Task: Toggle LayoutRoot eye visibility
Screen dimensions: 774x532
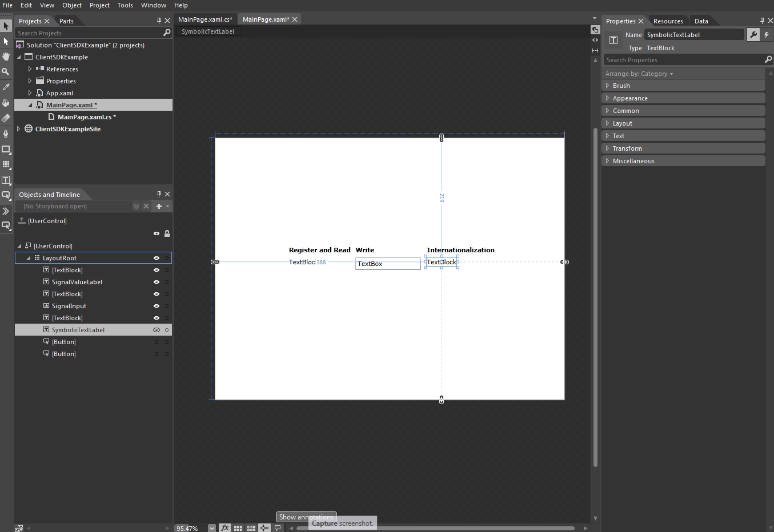Action: pos(157,258)
